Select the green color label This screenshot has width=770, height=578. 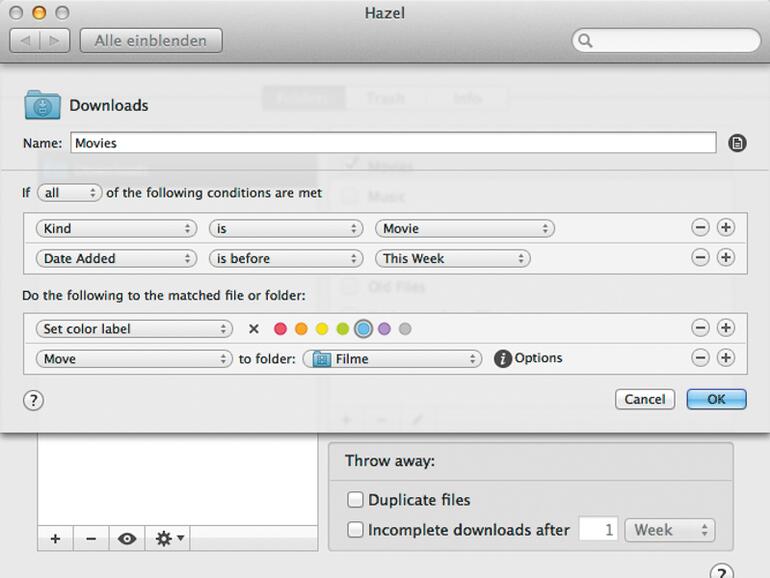[343, 329]
